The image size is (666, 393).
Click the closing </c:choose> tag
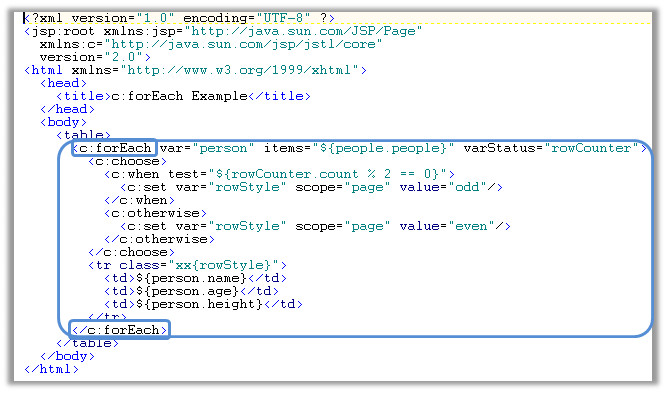pos(131,252)
